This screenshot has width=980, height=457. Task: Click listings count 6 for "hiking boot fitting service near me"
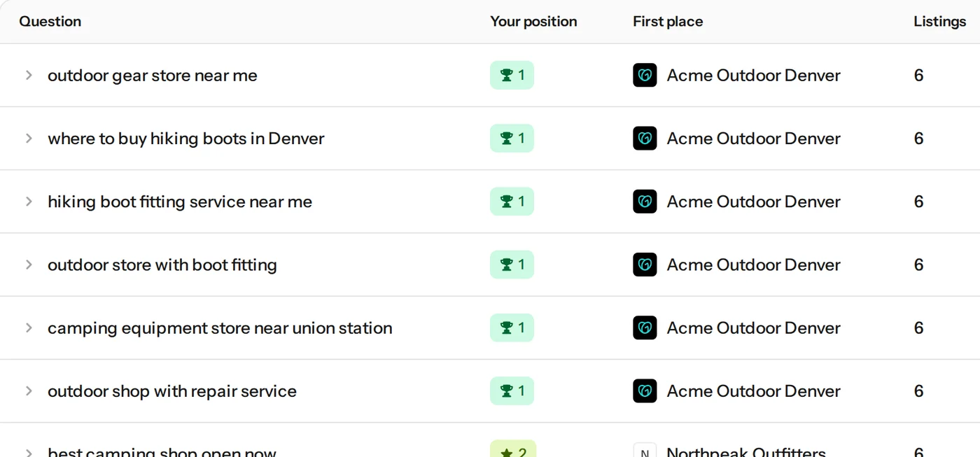919,202
